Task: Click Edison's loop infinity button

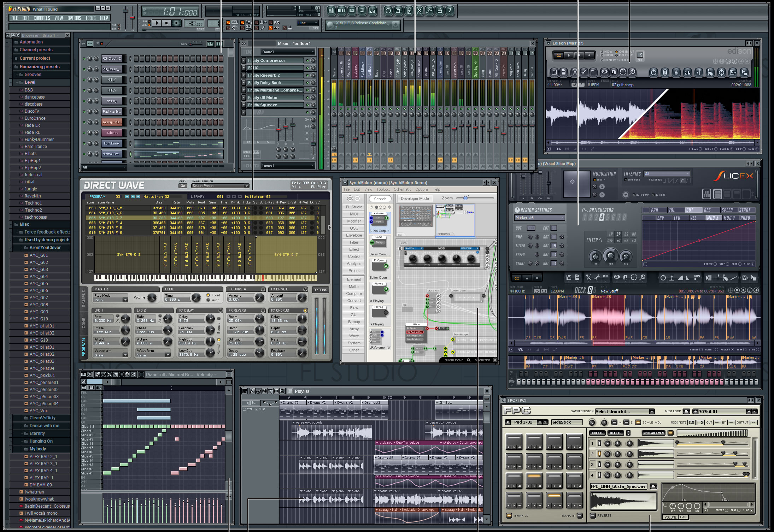Action: click(x=559, y=55)
